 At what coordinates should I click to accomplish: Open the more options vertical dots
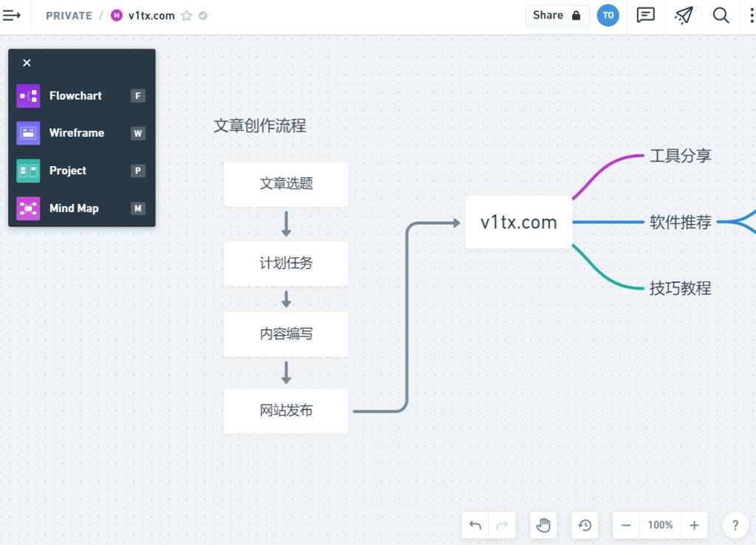pos(751,16)
